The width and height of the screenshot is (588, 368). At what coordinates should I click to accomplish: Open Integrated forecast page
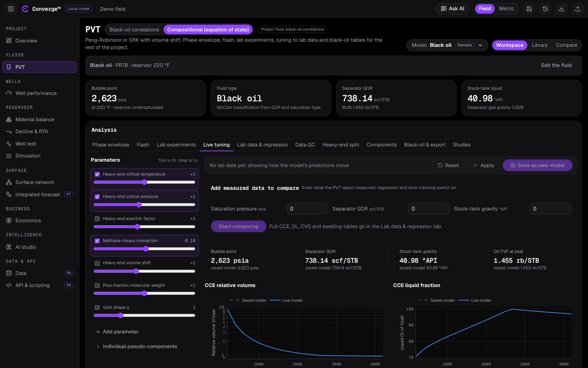pyautogui.click(x=39, y=195)
